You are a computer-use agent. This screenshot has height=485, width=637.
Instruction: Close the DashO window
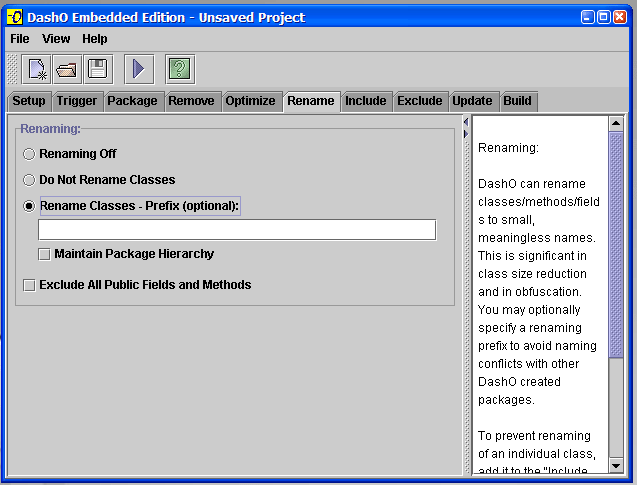click(x=620, y=17)
